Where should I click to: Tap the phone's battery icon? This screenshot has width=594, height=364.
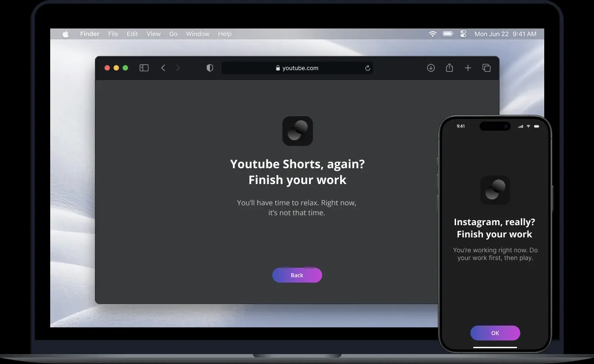(537, 126)
